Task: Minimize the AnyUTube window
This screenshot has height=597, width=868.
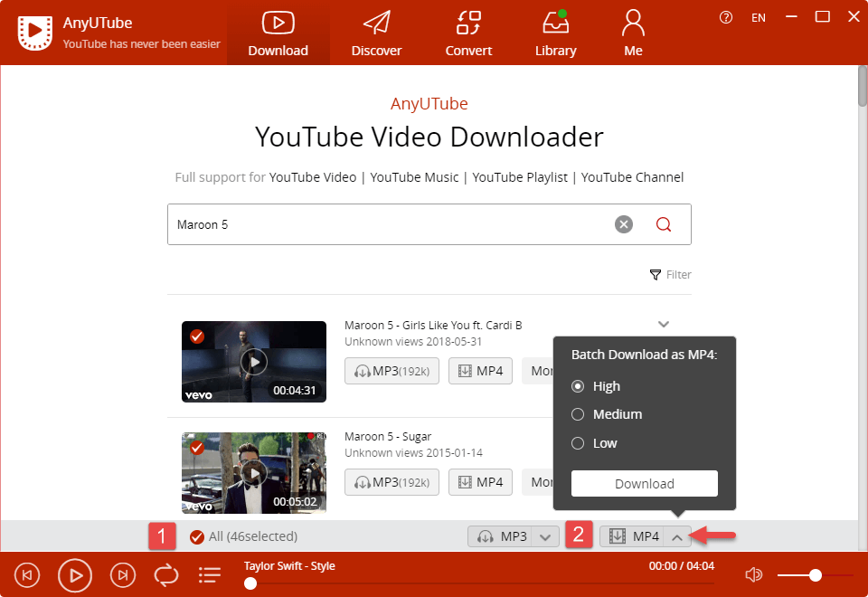Action: pyautogui.click(x=792, y=16)
